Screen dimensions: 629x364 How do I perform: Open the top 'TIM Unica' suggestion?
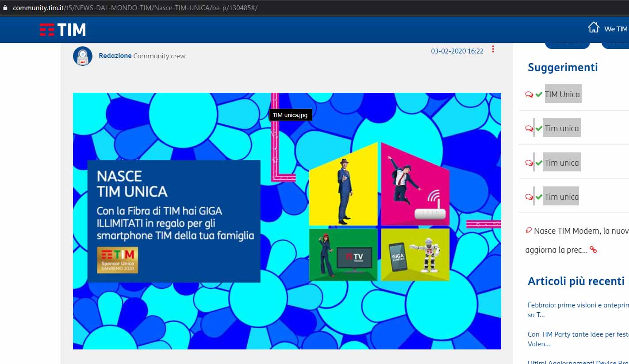pos(562,94)
